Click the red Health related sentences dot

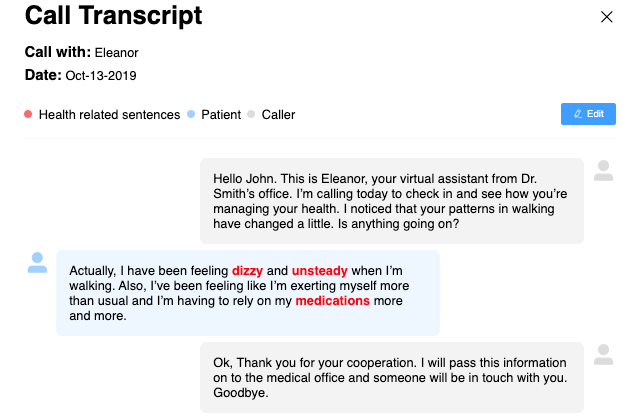point(28,114)
